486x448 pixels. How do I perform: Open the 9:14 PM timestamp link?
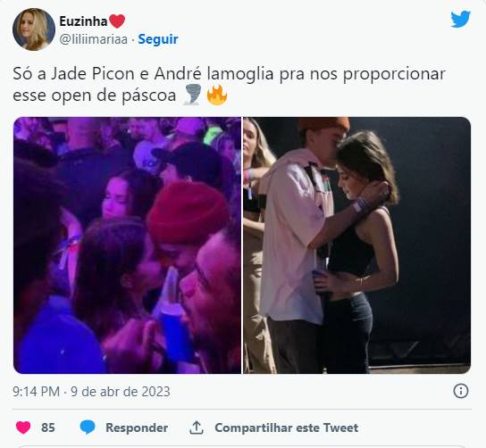[x=37, y=392]
